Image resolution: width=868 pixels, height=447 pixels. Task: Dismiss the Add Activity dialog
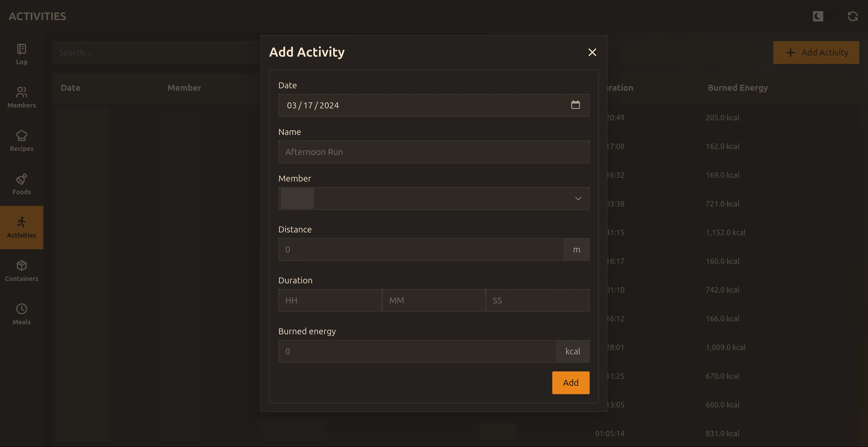point(592,52)
